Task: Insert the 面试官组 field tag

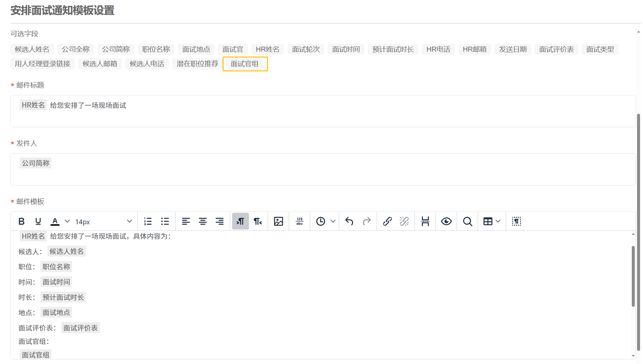Action: [245, 64]
